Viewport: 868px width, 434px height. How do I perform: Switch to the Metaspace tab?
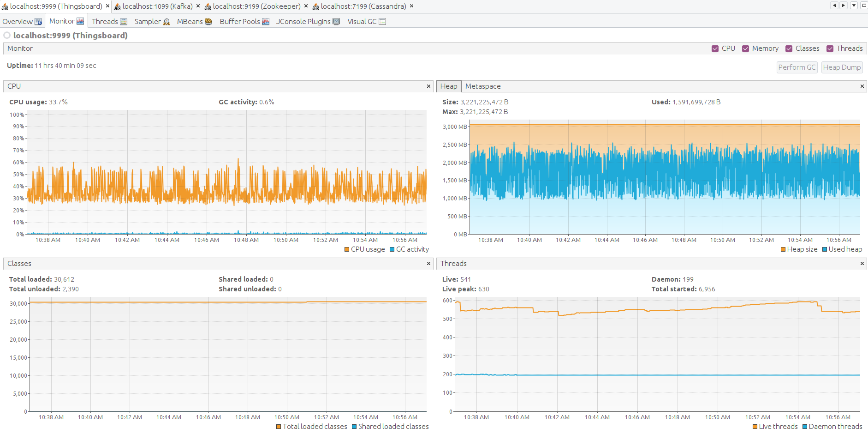coord(482,86)
